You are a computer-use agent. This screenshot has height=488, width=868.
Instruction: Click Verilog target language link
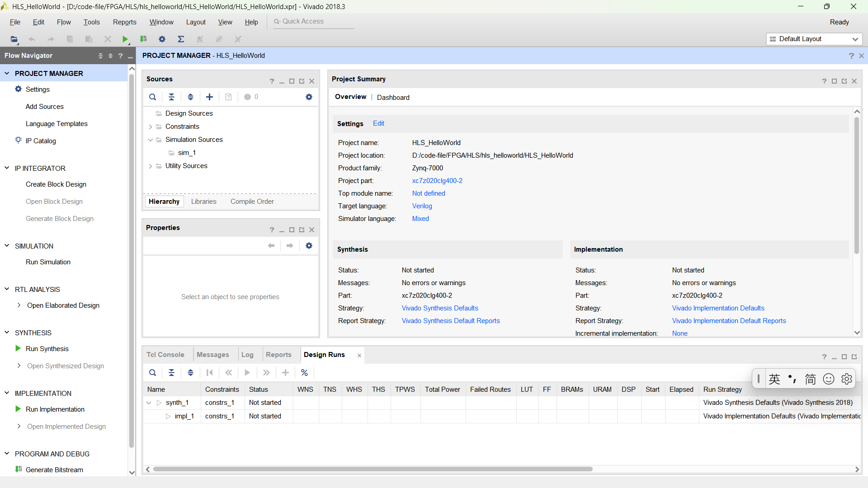pos(422,206)
